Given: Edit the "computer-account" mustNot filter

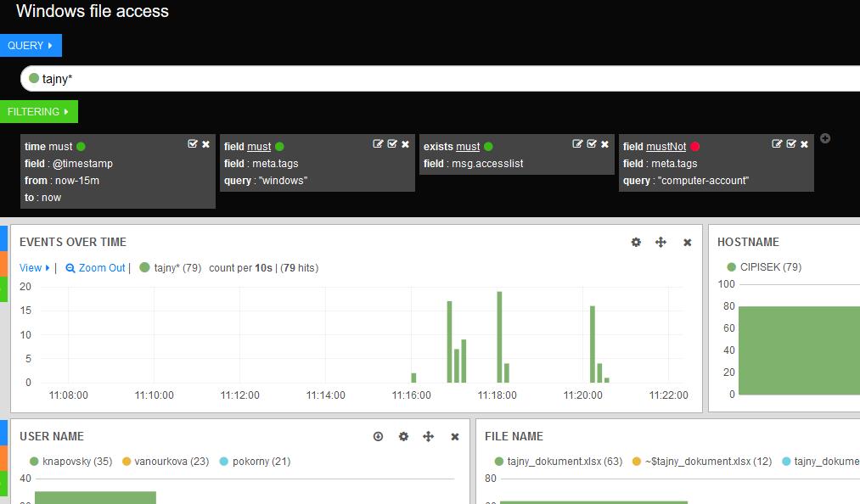Looking at the screenshot, I should click(x=777, y=144).
